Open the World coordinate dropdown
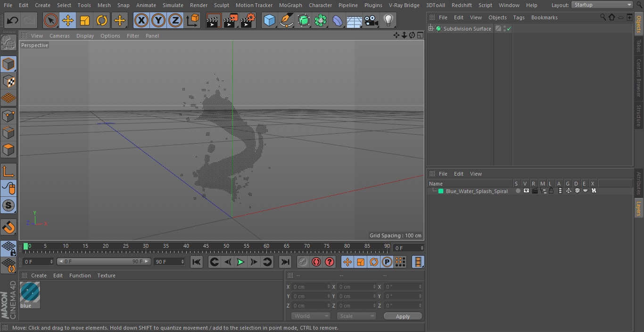This screenshot has height=332, width=644. click(311, 316)
